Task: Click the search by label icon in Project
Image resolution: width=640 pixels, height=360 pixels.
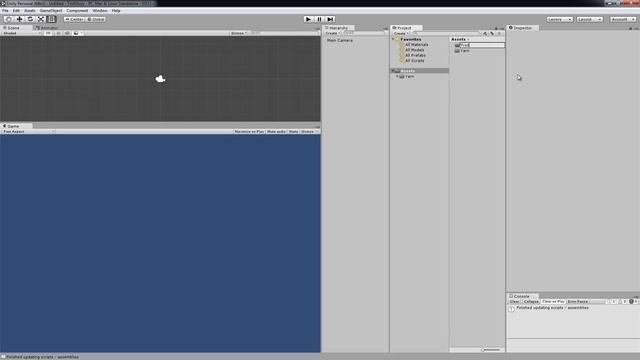Action: tap(492, 33)
